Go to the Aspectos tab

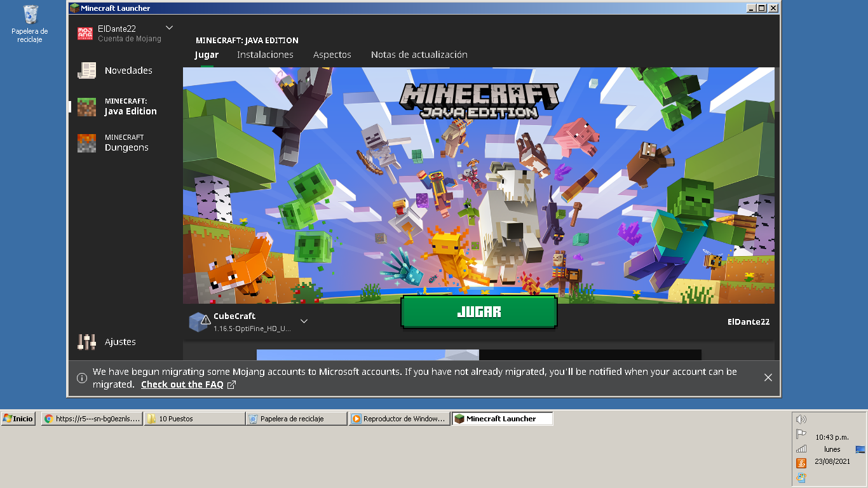[x=332, y=55]
